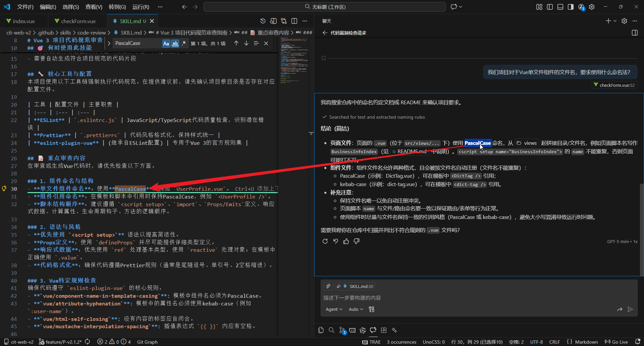
Task: Regenerate the response with the refresh icon
Action: pyautogui.click(x=325, y=241)
